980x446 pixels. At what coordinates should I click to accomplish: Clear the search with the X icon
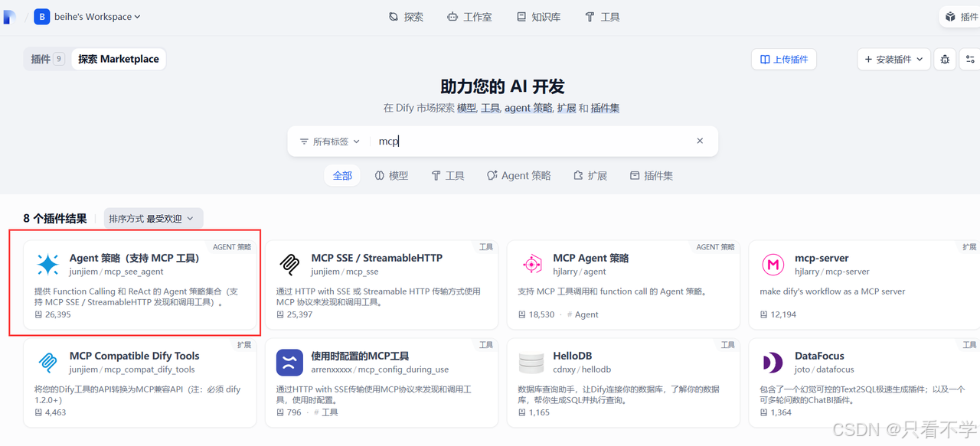click(x=700, y=141)
